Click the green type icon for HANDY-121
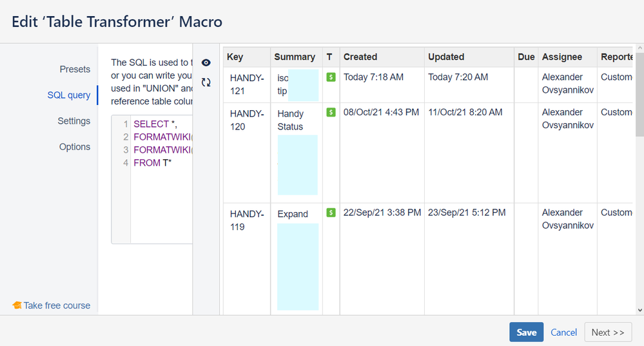This screenshot has width=644, height=346. [331, 77]
